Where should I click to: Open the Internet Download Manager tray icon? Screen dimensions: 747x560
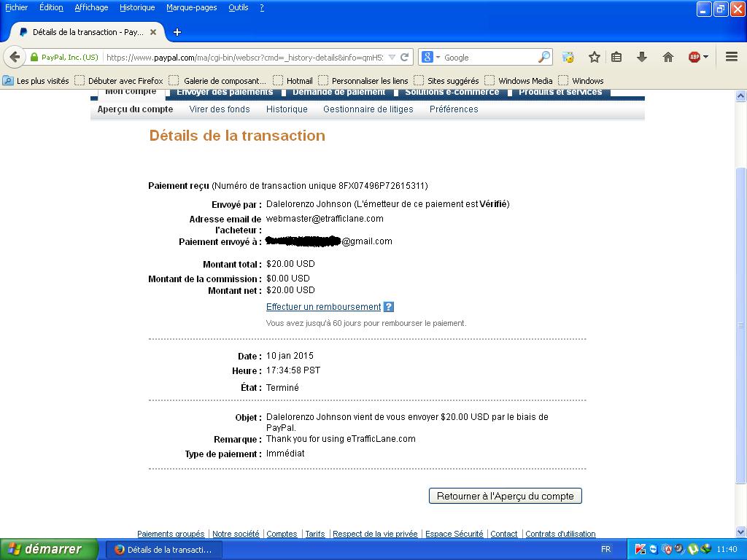(705, 550)
